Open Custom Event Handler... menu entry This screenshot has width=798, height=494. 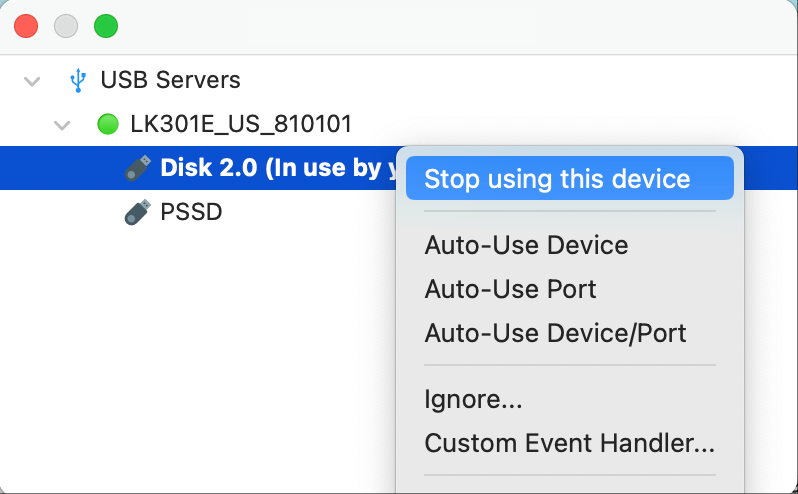click(x=569, y=443)
